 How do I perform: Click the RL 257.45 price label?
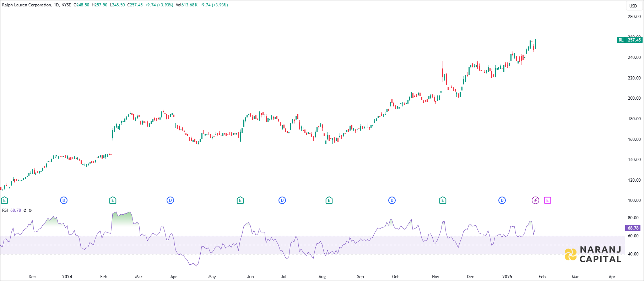tap(630, 40)
